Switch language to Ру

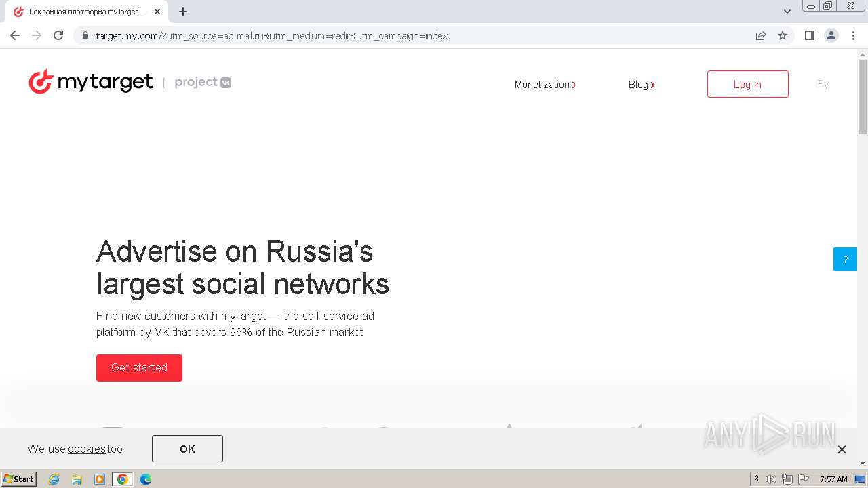[823, 84]
